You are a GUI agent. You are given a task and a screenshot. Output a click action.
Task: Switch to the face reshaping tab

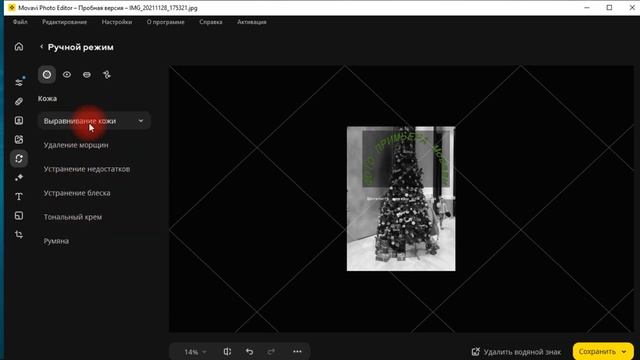click(x=107, y=75)
